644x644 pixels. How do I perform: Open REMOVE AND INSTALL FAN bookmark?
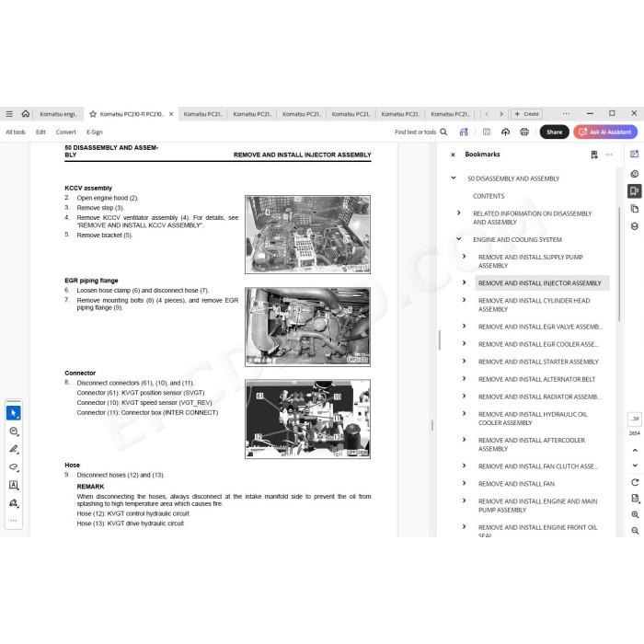pyautogui.click(x=516, y=483)
